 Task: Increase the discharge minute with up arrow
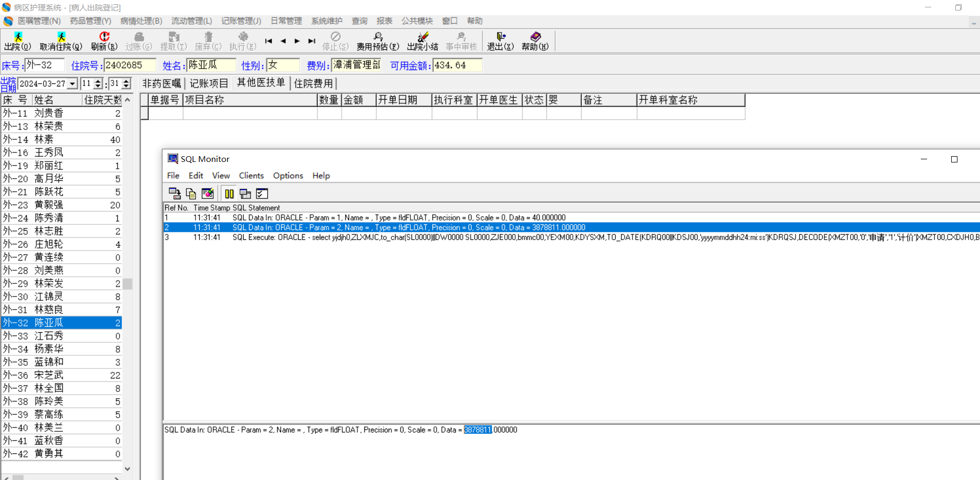coord(126,81)
